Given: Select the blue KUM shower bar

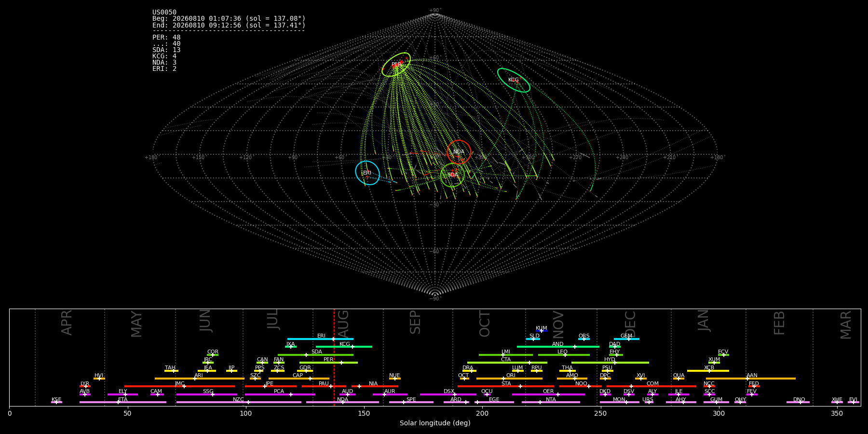Looking at the screenshot, I should (542, 331).
